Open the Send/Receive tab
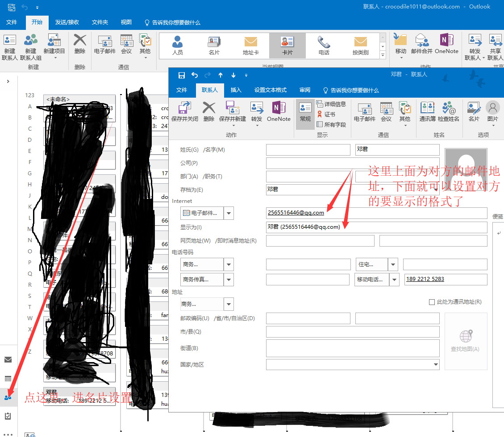 point(67,22)
